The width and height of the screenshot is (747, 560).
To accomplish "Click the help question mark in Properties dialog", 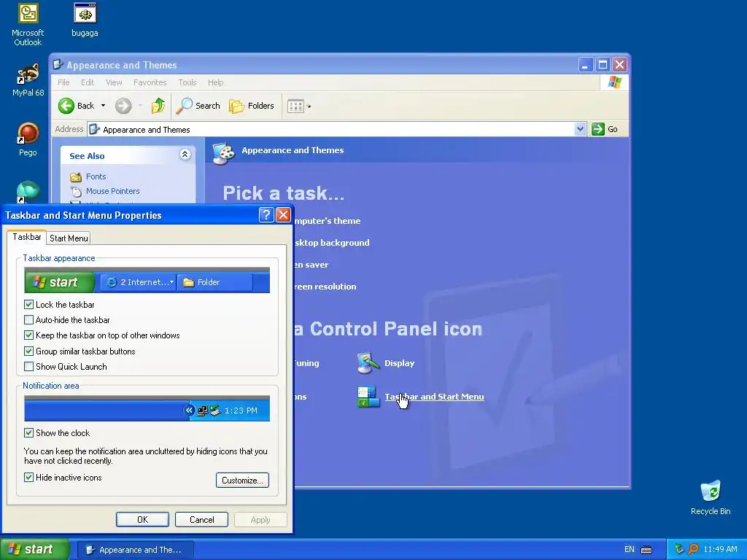I will 266,215.
